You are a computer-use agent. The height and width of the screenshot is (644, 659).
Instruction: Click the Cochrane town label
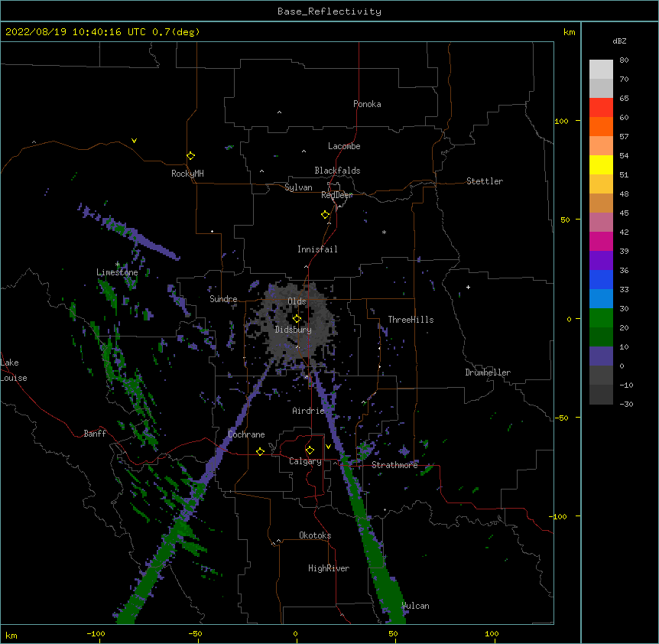tap(246, 434)
